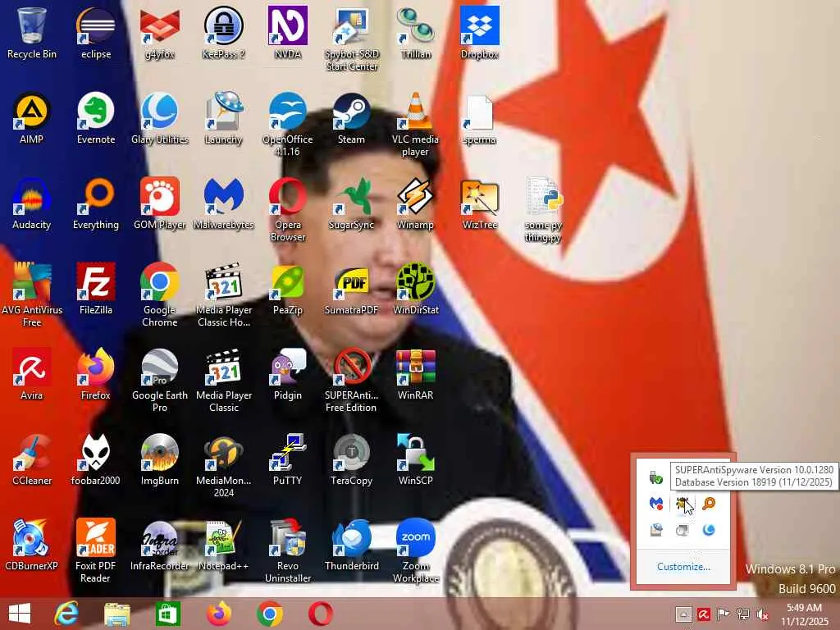
Task: Click the Opera Browser desktop icon
Action: click(x=288, y=209)
